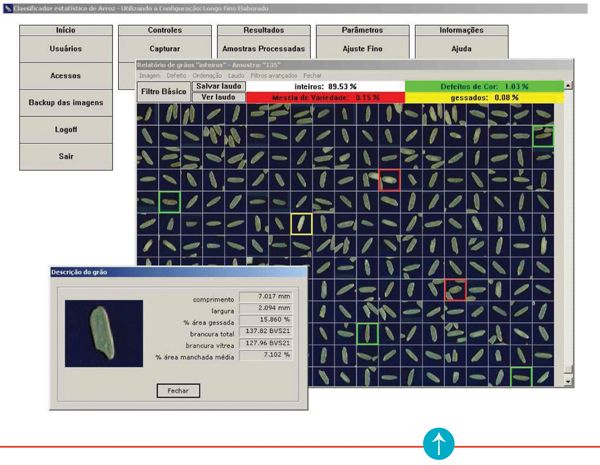
Task: Open the Filtros avançados menu
Action: (273, 75)
